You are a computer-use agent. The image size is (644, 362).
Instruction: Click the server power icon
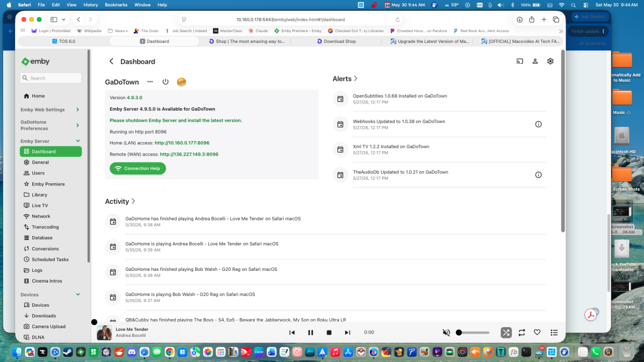pos(165,82)
